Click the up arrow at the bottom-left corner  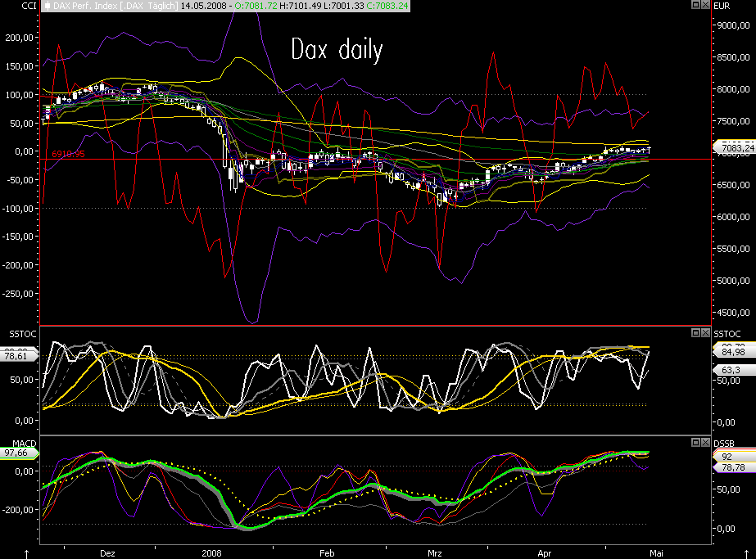tap(26, 553)
